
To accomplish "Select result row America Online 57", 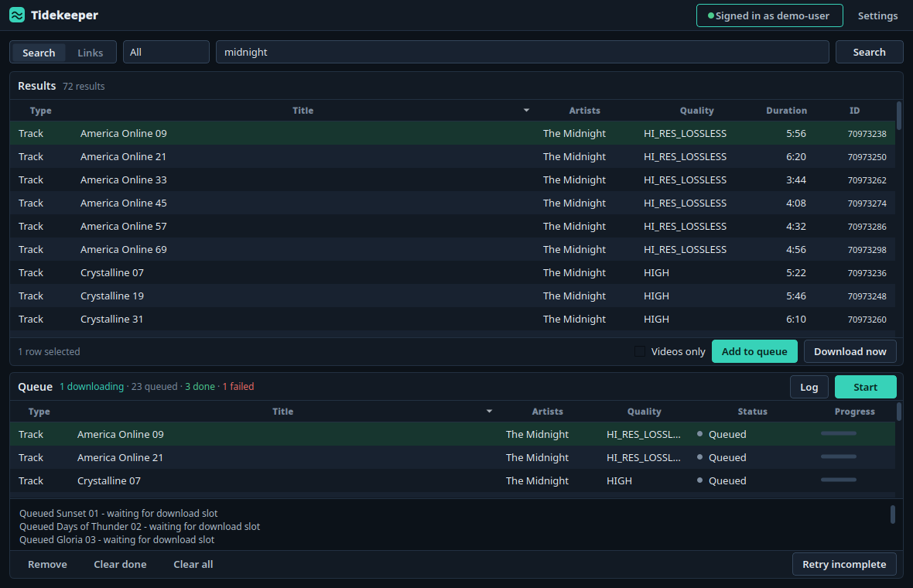I will (x=453, y=227).
